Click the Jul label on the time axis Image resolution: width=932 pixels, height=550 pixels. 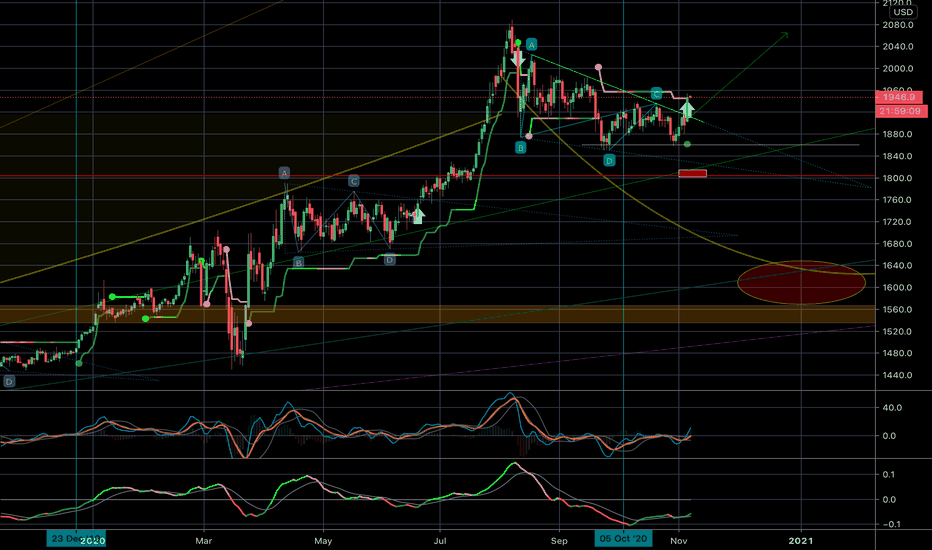(x=440, y=540)
